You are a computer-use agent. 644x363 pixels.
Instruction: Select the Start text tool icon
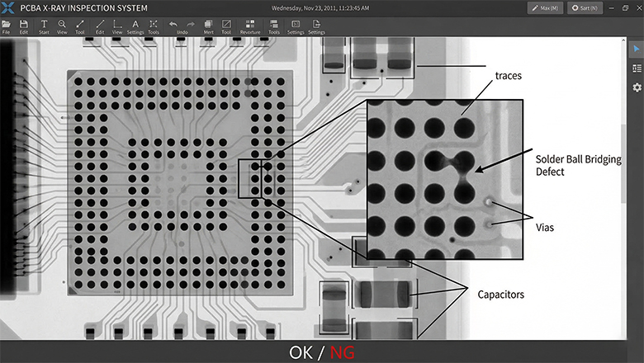(x=44, y=25)
